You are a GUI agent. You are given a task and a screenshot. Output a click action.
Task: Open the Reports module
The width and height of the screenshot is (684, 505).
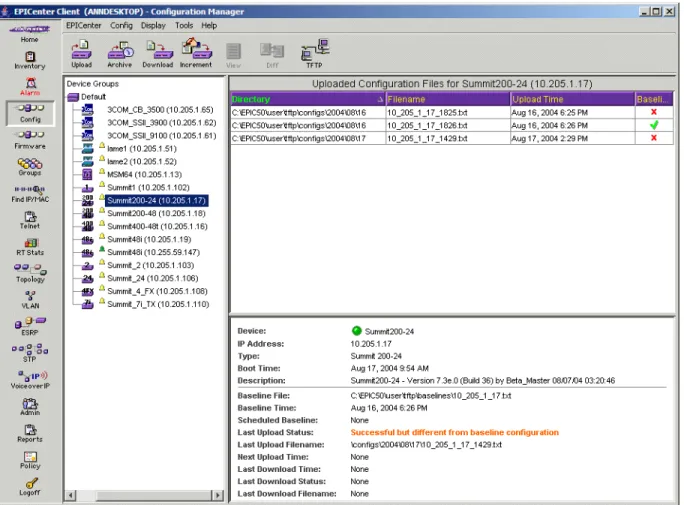[30, 433]
